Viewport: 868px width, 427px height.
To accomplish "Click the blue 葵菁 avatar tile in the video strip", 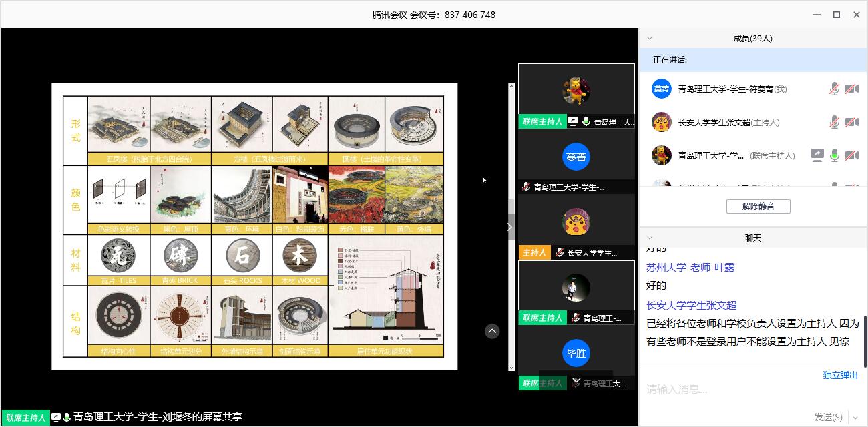I will tap(576, 157).
